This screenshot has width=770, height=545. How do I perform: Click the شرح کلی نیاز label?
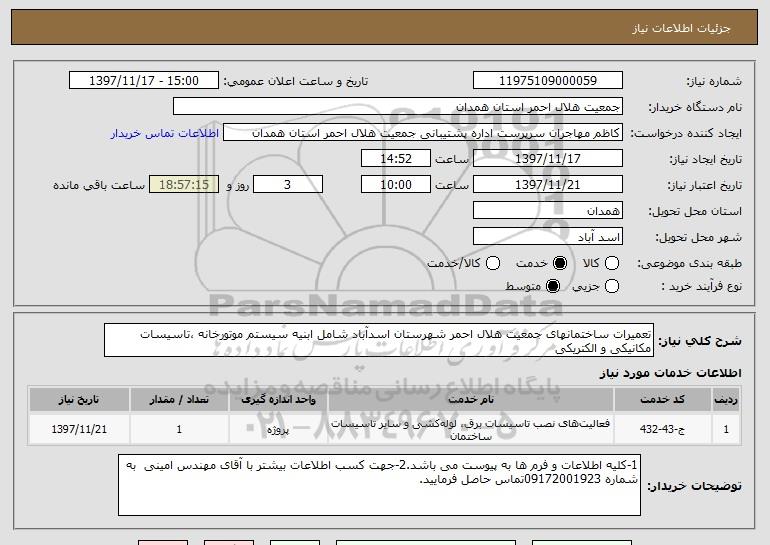coord(700,341)
